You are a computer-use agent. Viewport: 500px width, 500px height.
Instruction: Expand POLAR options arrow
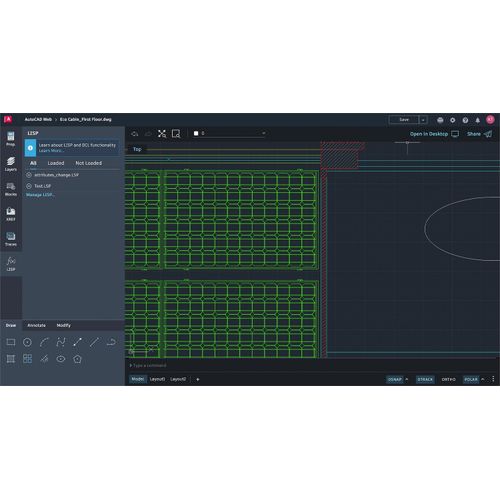pyautogui.click(x=483, y=379)
